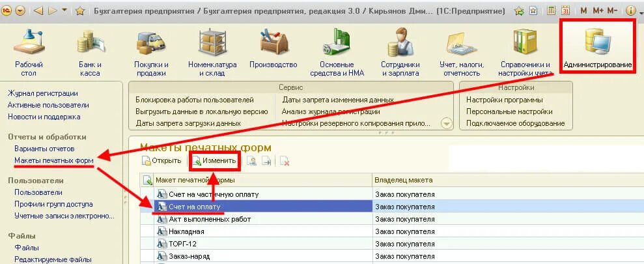Open Учет, налоги, отчетность section
The image size is (644, 264).
click(x=462, y=52)
